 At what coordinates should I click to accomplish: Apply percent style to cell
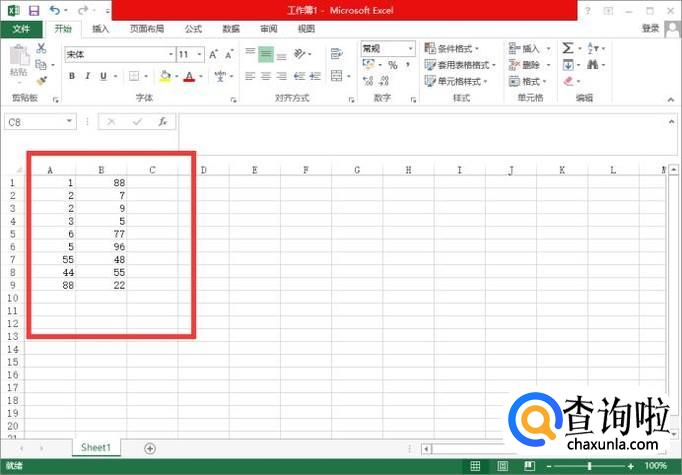coord(393,65)
